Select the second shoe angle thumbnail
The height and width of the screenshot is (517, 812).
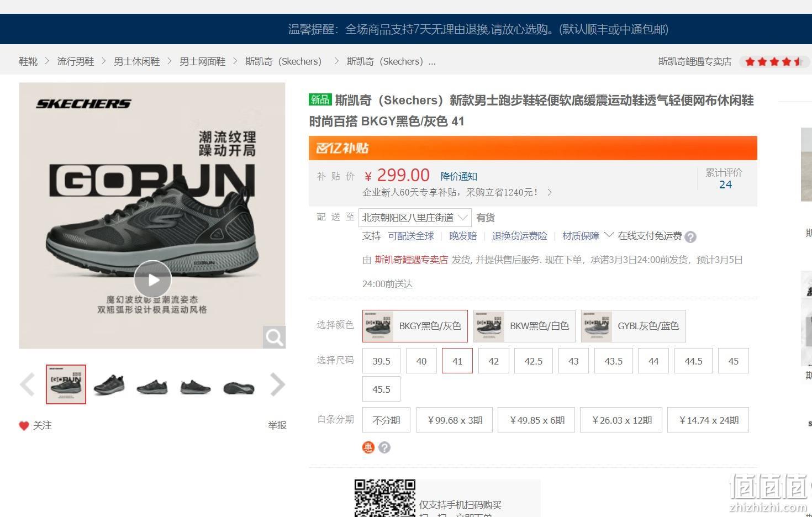109,384
